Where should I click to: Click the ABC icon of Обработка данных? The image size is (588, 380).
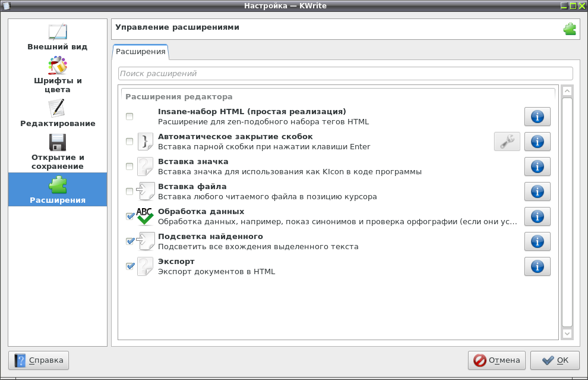[145, 216]
